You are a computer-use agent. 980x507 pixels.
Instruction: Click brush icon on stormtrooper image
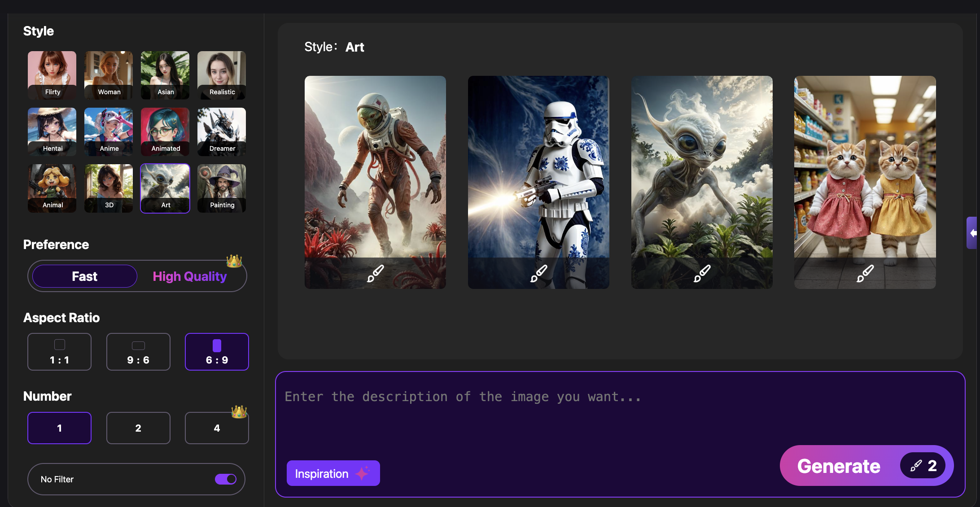point(538,273)
